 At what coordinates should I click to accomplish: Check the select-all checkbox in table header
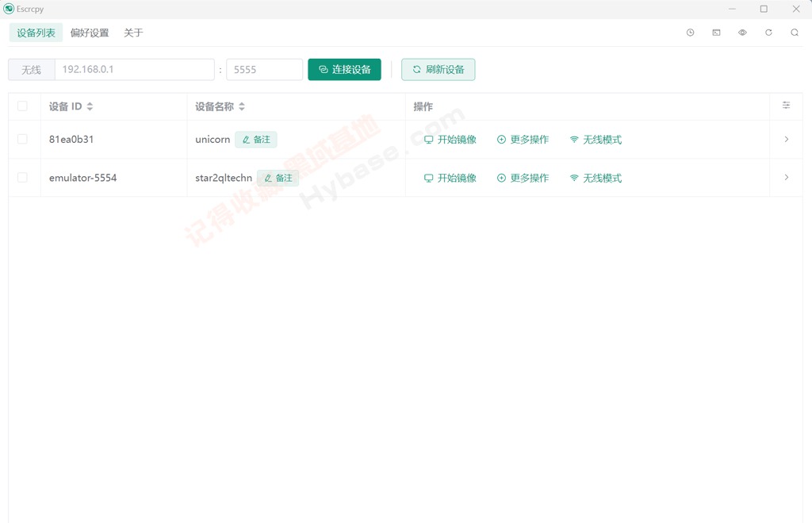[x=22, y=106]
